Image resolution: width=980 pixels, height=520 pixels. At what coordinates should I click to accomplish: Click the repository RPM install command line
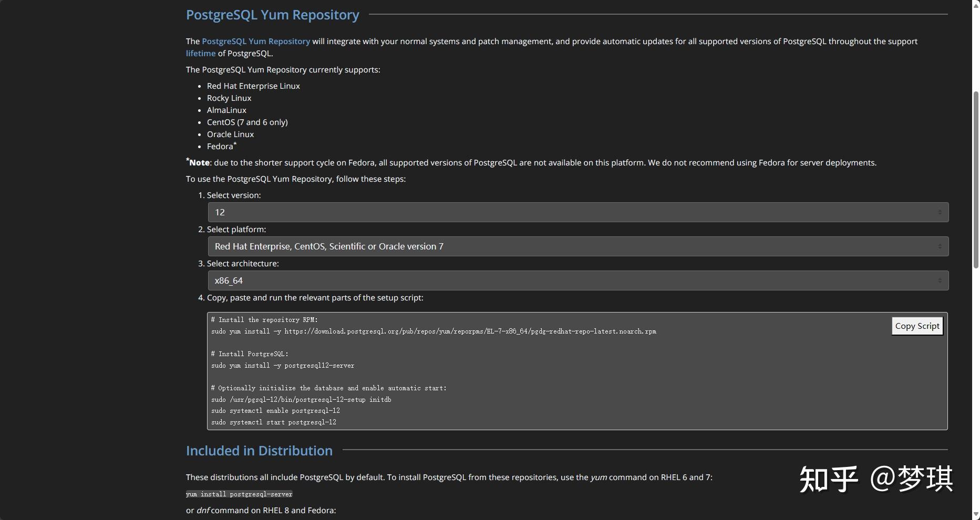pos(434,331)
